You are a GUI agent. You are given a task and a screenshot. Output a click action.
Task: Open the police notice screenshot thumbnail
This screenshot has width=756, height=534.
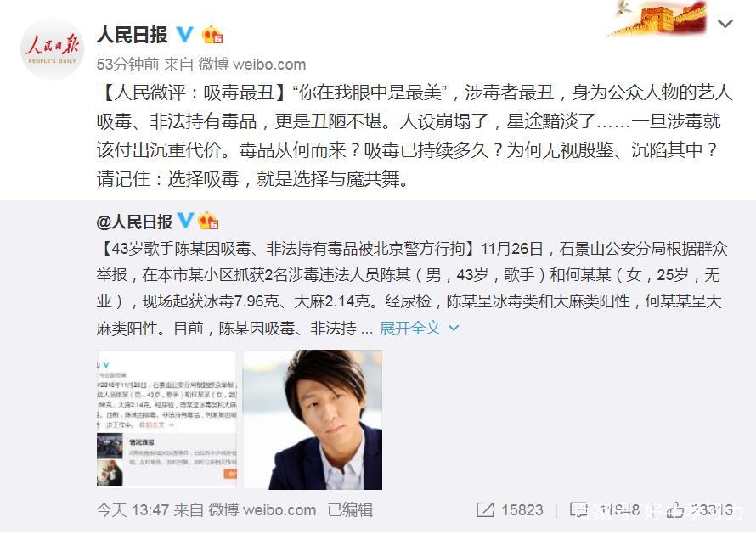(166, 419)
